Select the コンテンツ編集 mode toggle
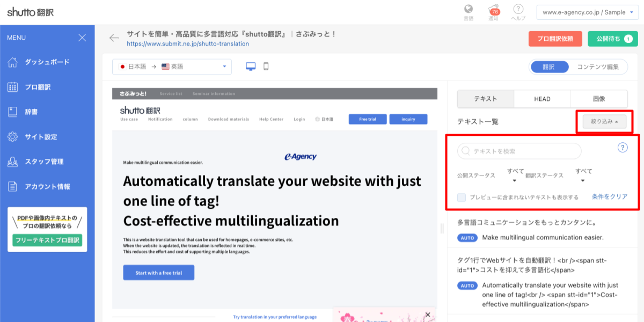The width and height of the screenshot is (644, 322). 598,67
